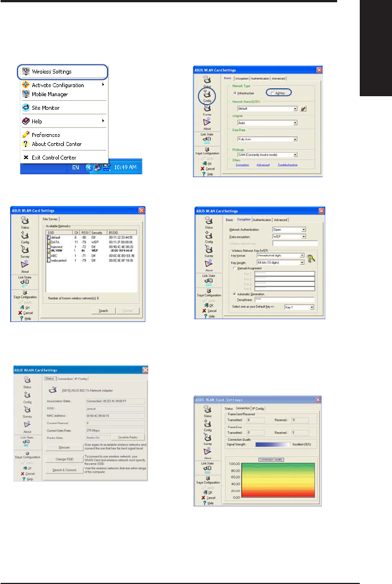
Task: Select the webcamtest network row
Action: point(91,260)
